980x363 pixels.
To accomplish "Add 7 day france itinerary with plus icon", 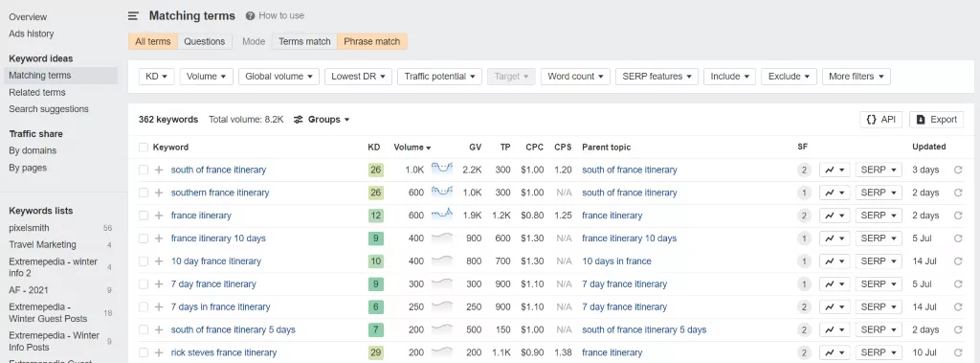I will click(x=159, y=284).
